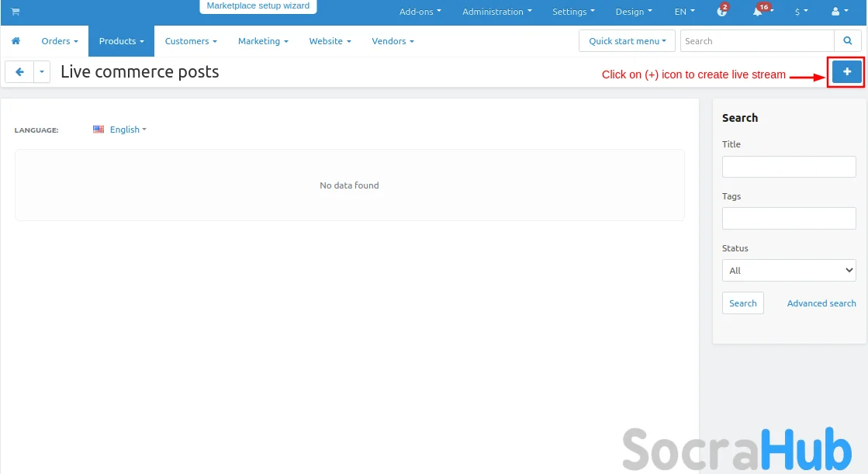Expand the Quick start menu dropdown
Image resolution: width=868 pixels, height=474 pixels.
pos(627,41)
